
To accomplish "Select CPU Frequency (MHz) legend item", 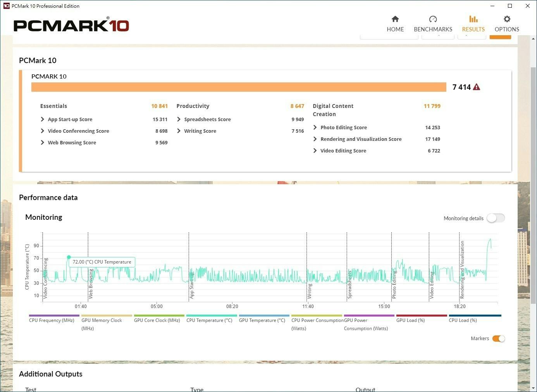I will tap(52, 320).
